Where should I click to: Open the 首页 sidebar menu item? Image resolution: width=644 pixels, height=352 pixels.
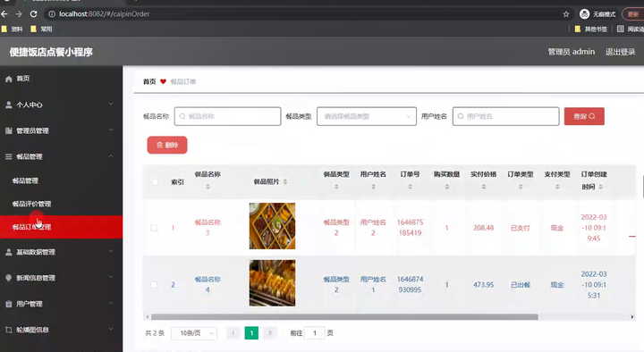(61, 79)
